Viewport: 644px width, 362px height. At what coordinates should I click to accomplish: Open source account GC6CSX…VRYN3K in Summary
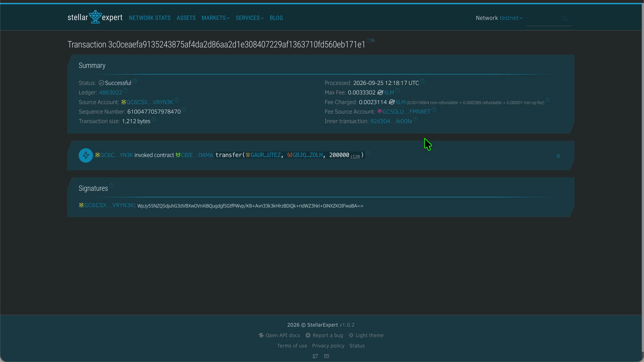[x=147, y=102]
